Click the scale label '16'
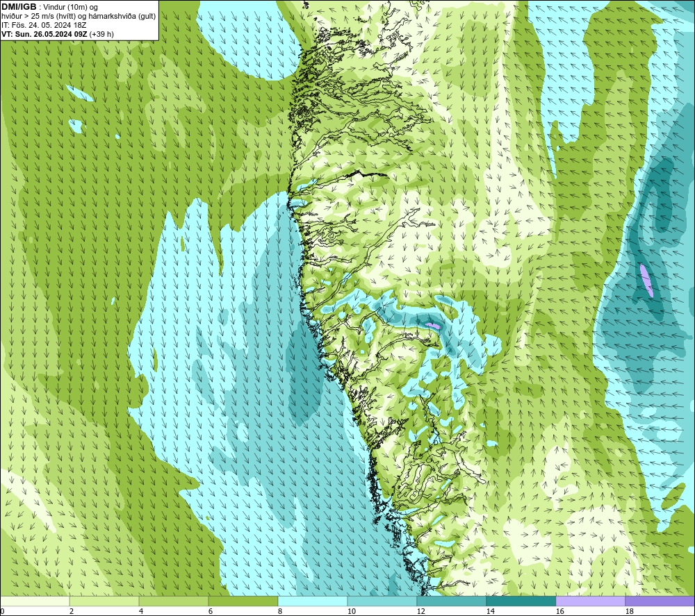The width and height of the screenshot is (695, 616). [x=559, y=612]
